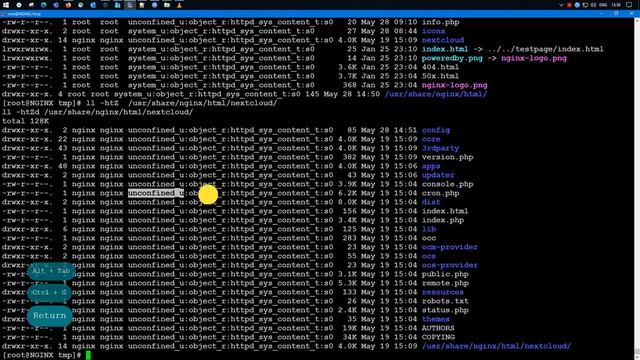Click the robots.txt file name

pyautogui.click(x=445, y=301)
